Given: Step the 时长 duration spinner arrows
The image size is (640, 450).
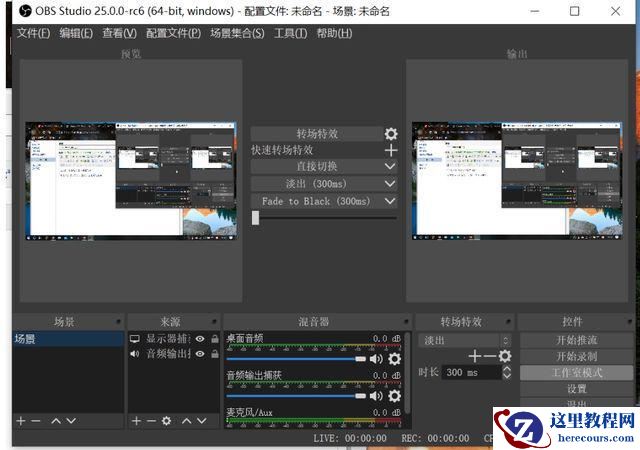Looking at the screenshot, I should [507, 372].
